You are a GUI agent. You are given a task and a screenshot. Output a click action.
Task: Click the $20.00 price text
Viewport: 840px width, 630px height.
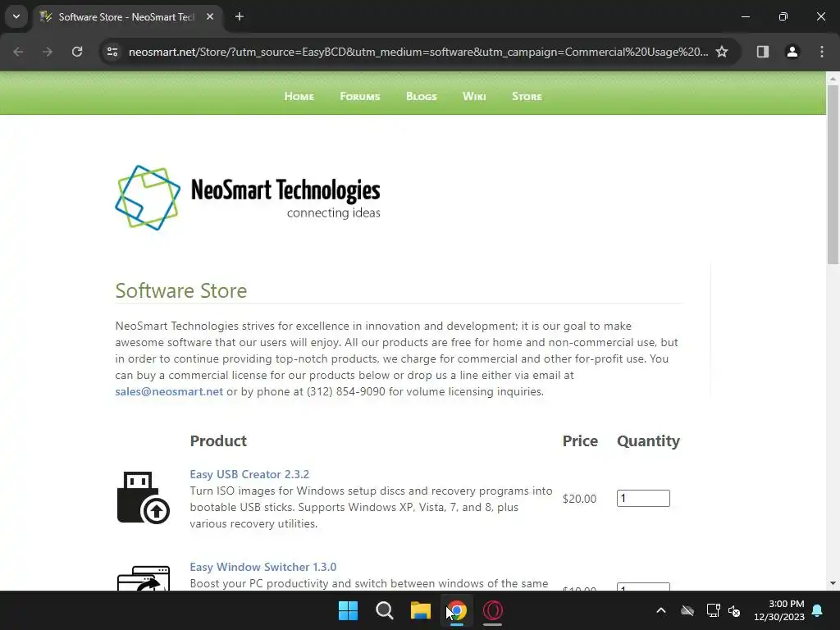point(579,499)
